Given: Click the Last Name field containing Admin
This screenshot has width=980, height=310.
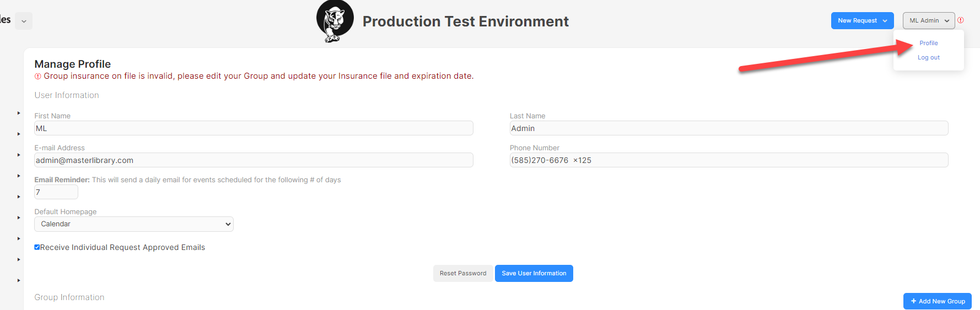Looking at the screenshot, I should 729,128.
